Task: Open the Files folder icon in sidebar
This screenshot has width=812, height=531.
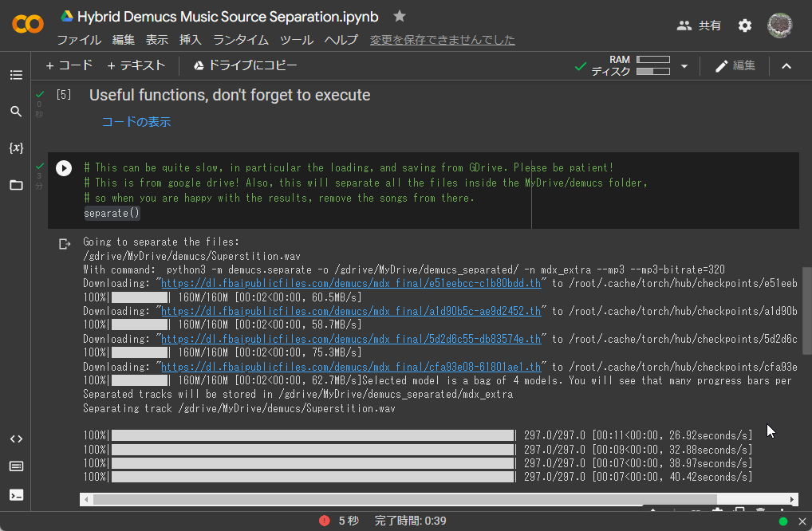Action: [x=16, y=185]
